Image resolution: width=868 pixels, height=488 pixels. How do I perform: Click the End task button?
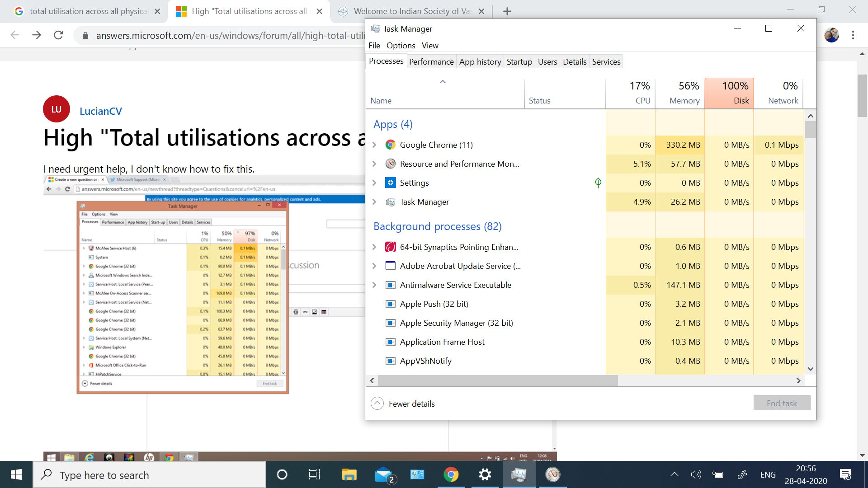click(x=782, y=403)
